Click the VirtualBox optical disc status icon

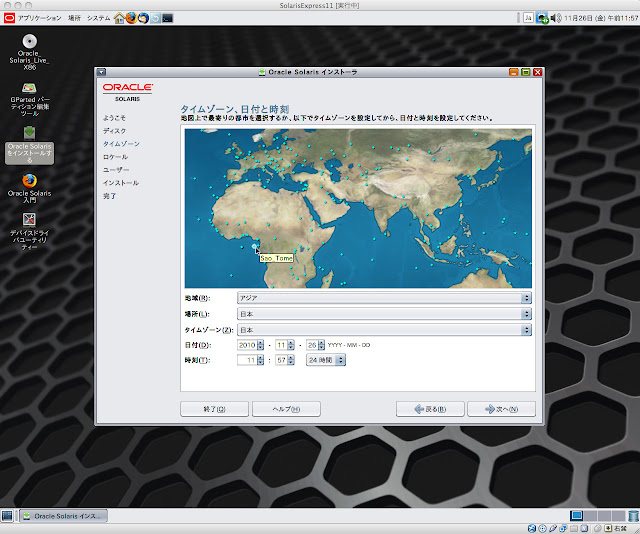coord(542,529)
